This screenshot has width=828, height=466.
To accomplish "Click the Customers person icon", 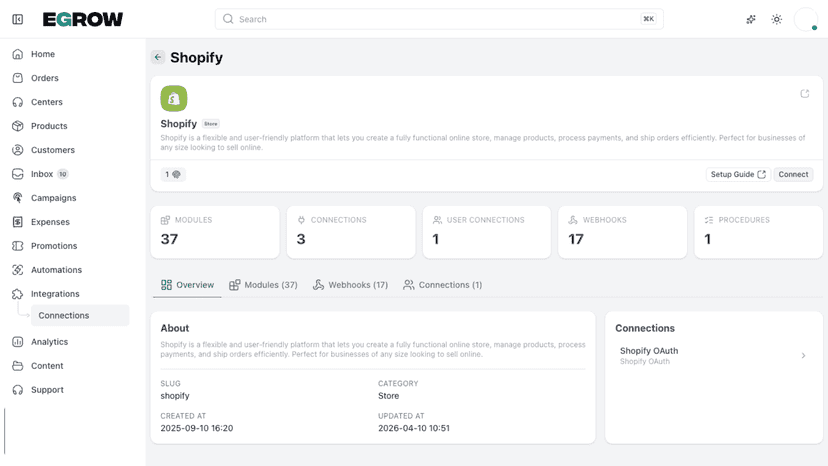I will [x=17, y=150].
